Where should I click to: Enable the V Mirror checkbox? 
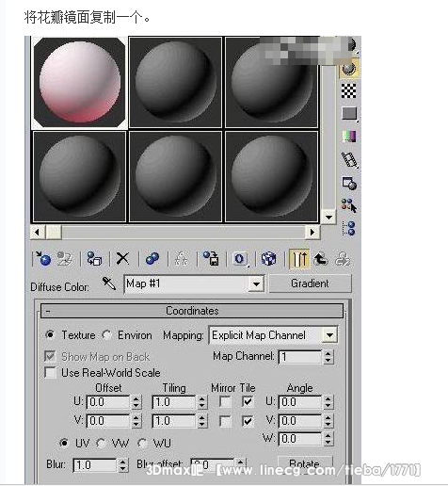click(x=225, y=421)
